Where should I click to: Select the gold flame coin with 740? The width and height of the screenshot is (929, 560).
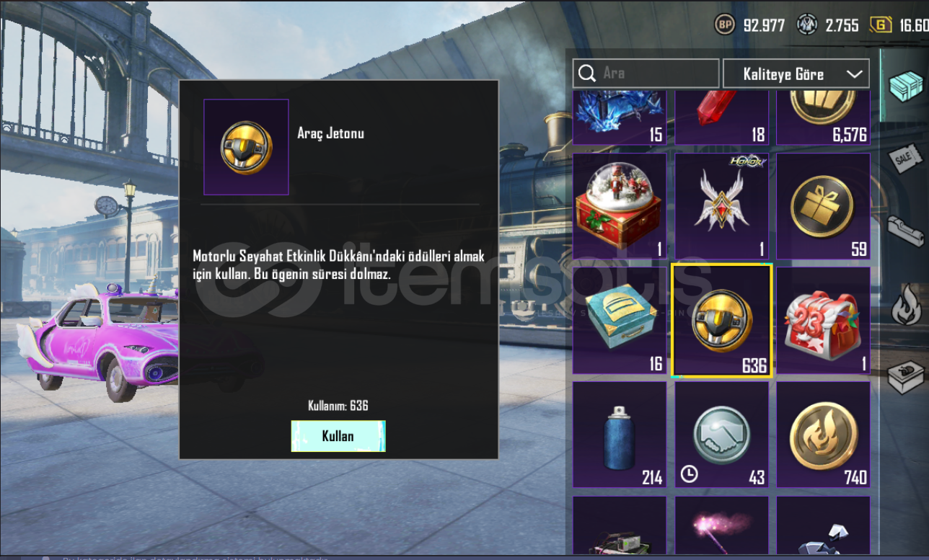[823, 435]
